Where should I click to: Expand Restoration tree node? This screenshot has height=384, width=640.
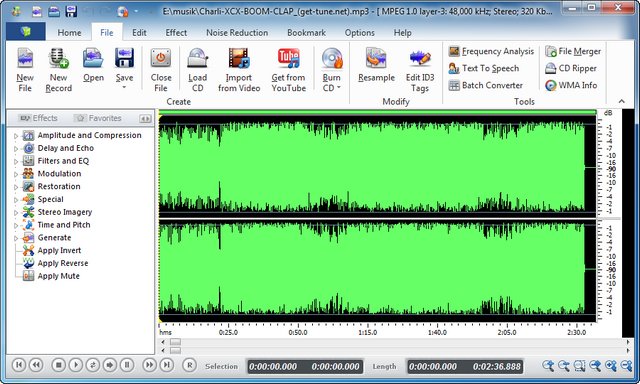[x=16, y=187]
